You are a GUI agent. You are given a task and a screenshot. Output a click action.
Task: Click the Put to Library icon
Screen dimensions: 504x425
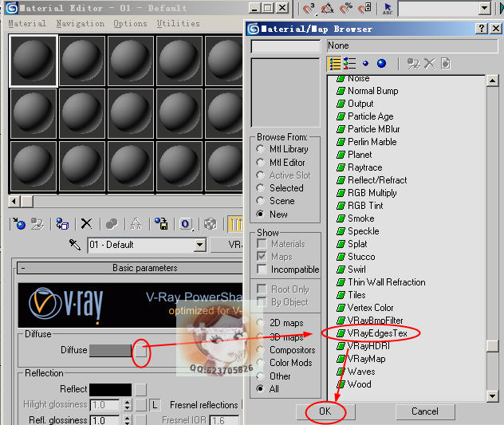161,224
